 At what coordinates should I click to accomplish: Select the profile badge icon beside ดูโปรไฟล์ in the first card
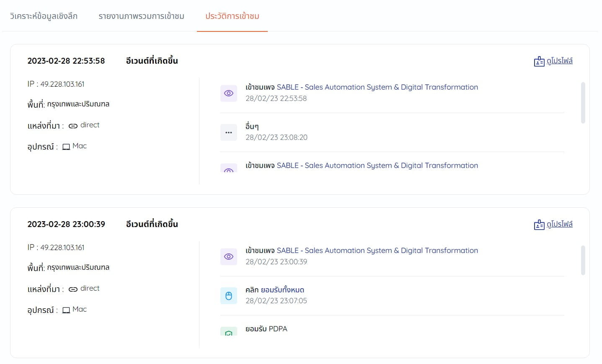pyautogui.click(x=539, y=61)
